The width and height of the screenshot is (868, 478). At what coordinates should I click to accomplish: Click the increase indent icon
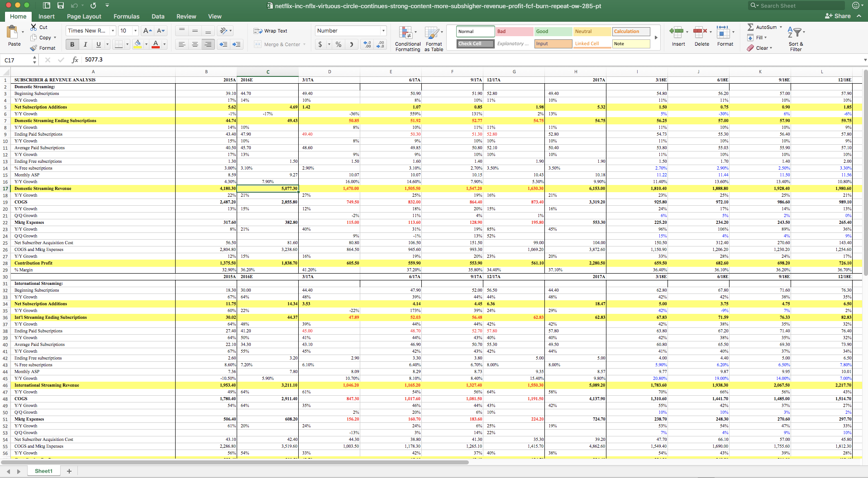coord(236,44)
